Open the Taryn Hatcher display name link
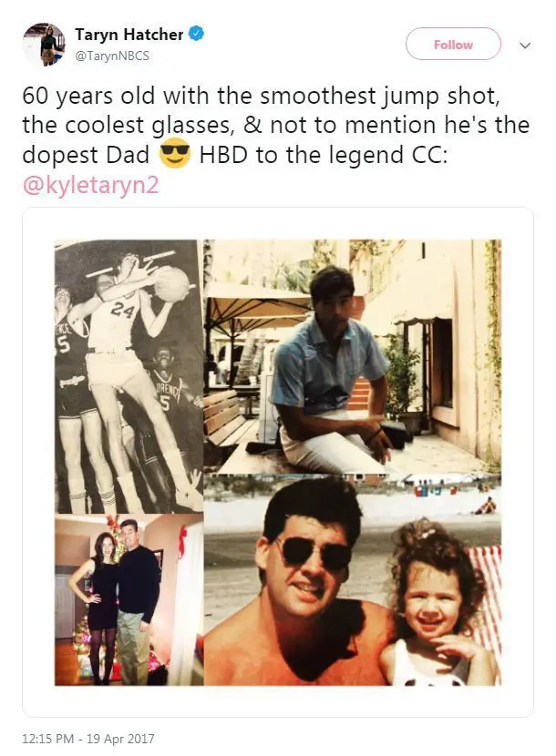The image size is (556, 756). (129, 35)
